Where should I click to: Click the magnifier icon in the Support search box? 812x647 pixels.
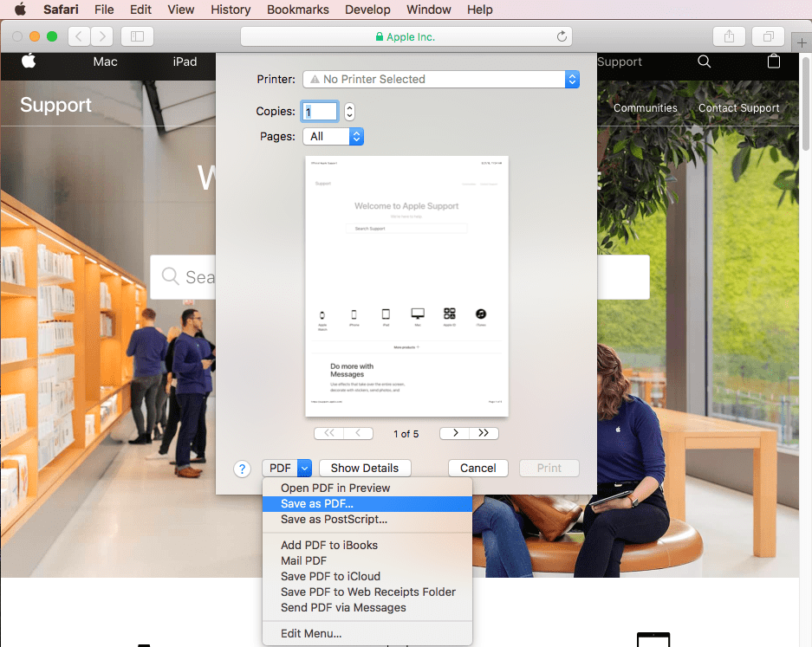[x=170, y=276]
